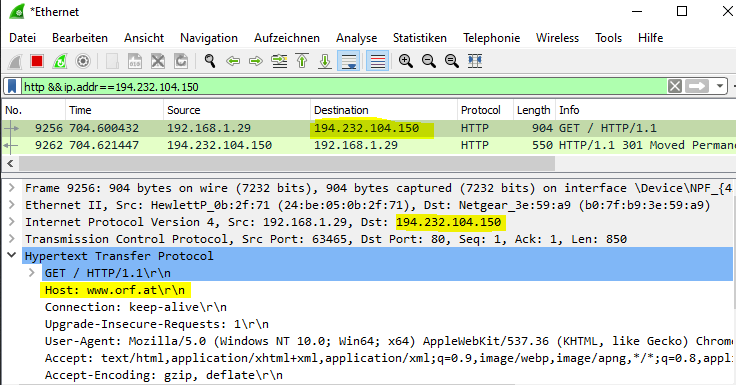Apply the display filter arrow button
This screenshot has height=385, width=736.
[697, 86]
